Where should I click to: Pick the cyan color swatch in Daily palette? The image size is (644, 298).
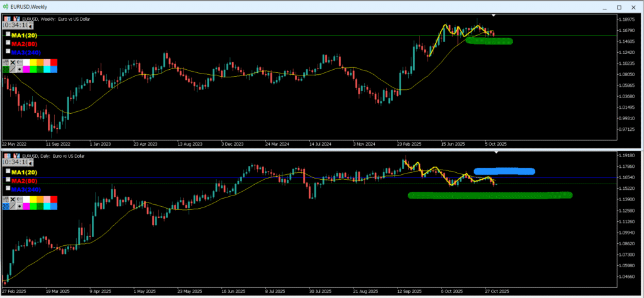(x=47, y=206)
